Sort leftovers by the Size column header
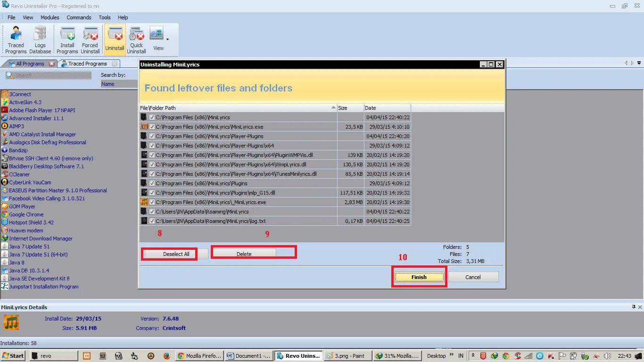The width and height of the screenshot is (644, 362). coord(350,108)
